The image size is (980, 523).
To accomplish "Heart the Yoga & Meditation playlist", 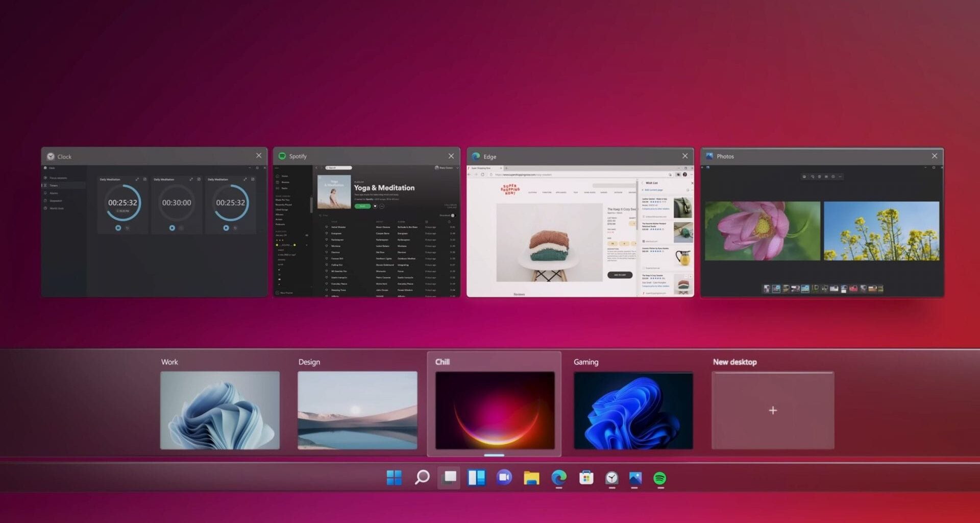I will [375, 206].
